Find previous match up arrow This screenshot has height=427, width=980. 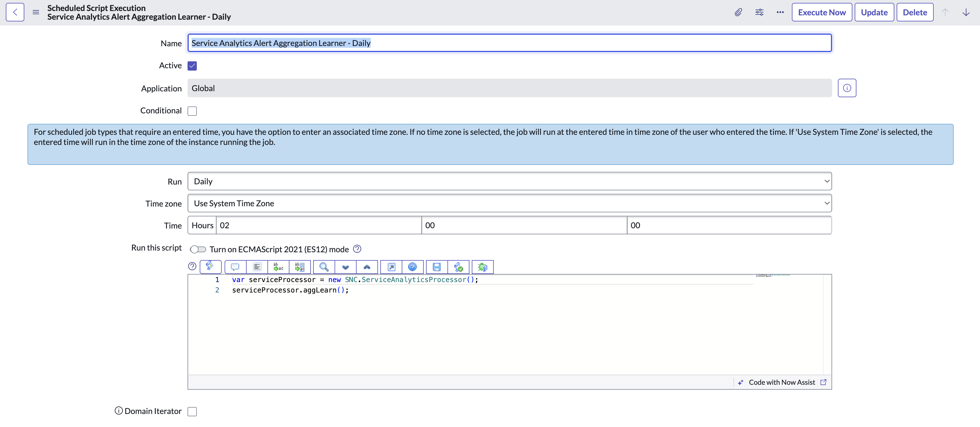coord(367,267)
